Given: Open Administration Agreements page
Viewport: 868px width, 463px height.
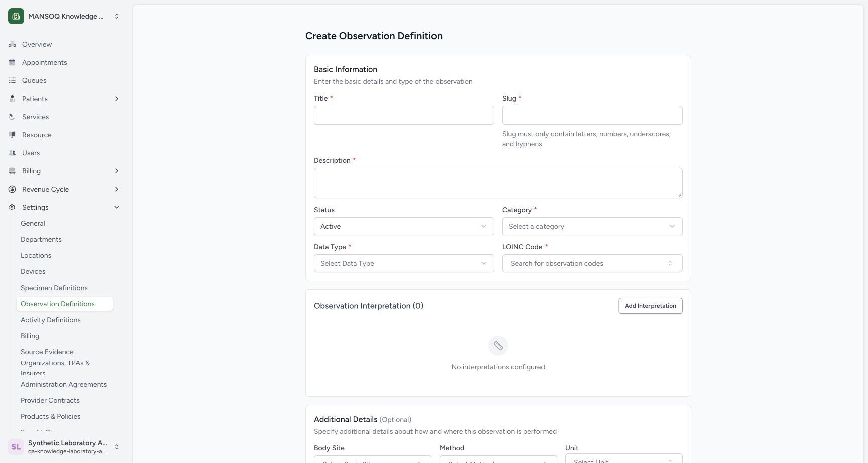Looking at the screenshot, I should coord(64,384).
